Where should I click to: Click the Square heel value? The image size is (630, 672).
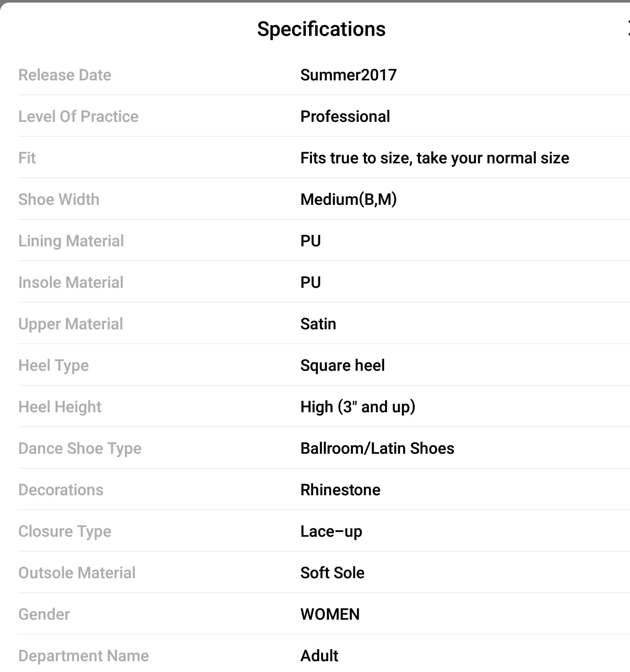coord(342,366)
